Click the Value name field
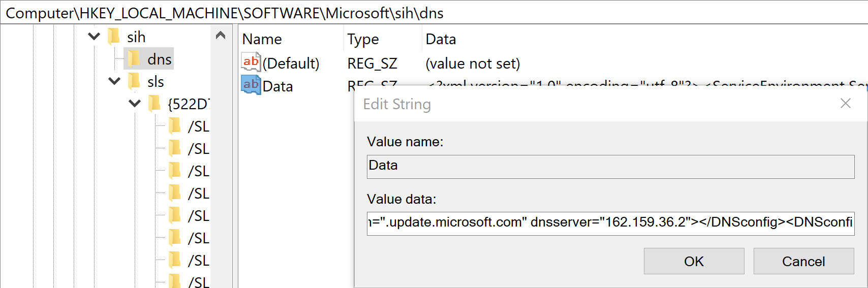 point(610,166)
